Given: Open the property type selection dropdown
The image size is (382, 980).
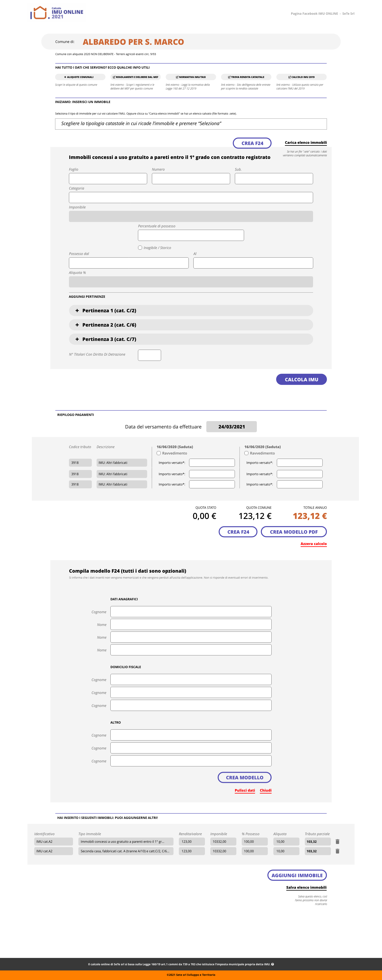Looking at the screenshot, I should click(191, 124).
